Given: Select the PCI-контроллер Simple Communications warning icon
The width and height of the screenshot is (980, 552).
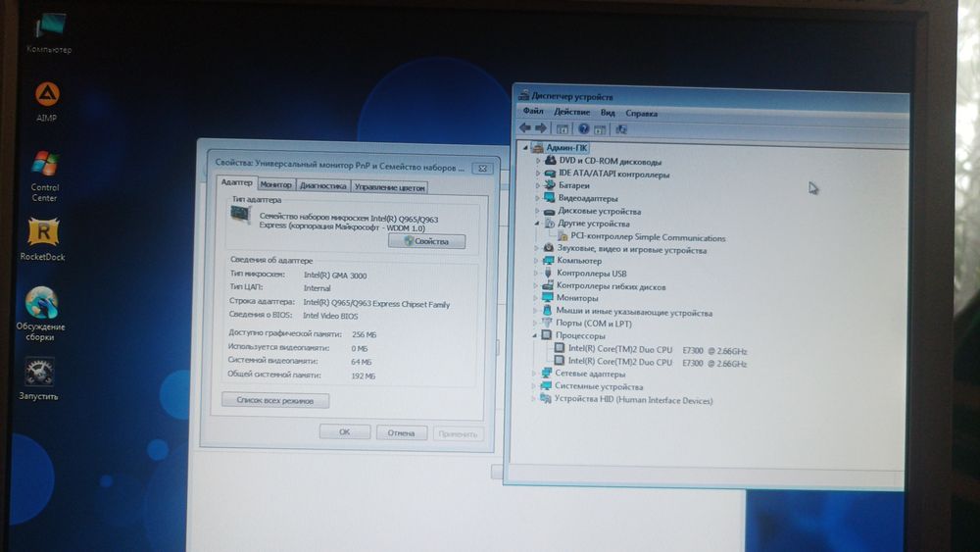Looking at the screenshot, I should pyautogui.click(x=562, y=235).
